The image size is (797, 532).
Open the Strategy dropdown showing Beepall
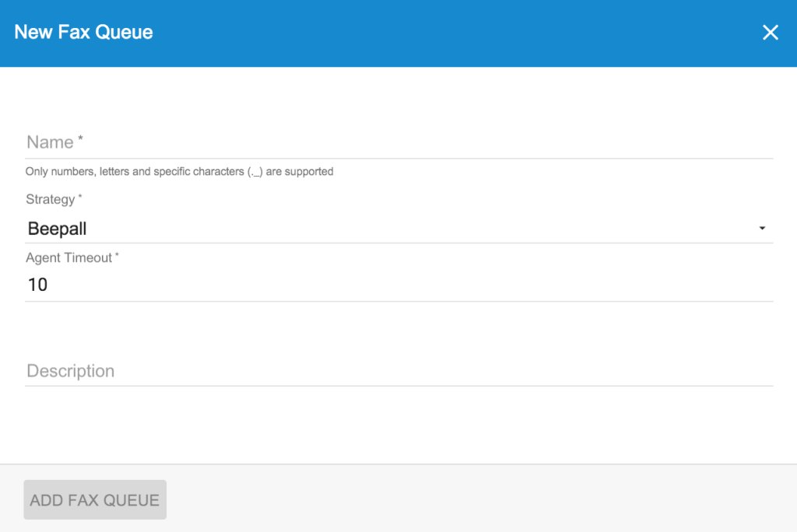399,229
